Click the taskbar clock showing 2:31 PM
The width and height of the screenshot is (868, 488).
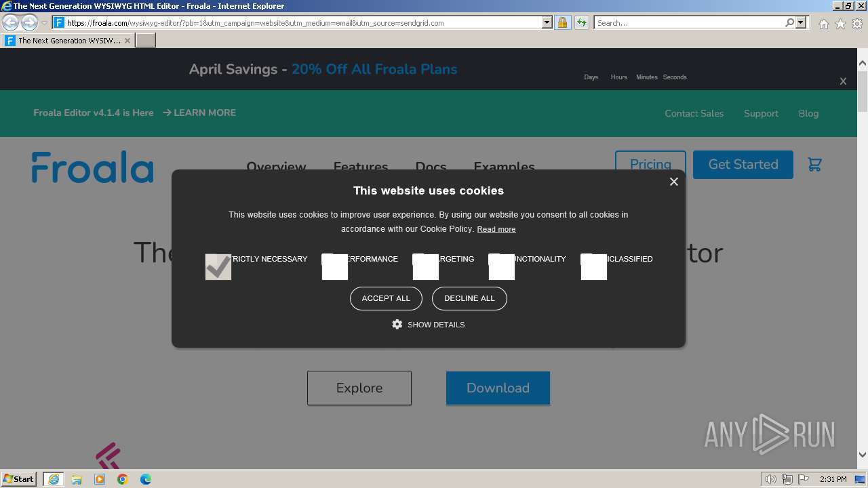tap(833, 479)
